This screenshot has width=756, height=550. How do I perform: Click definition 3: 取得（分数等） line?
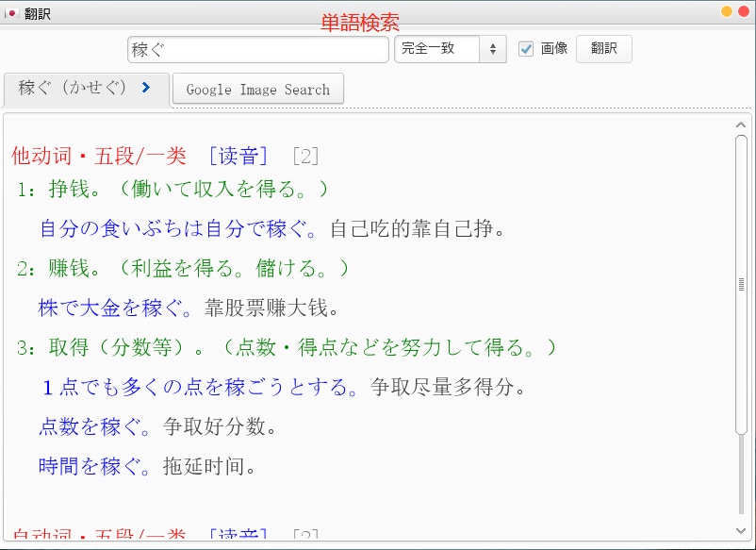pyautogui.click(x=287, y=347)
